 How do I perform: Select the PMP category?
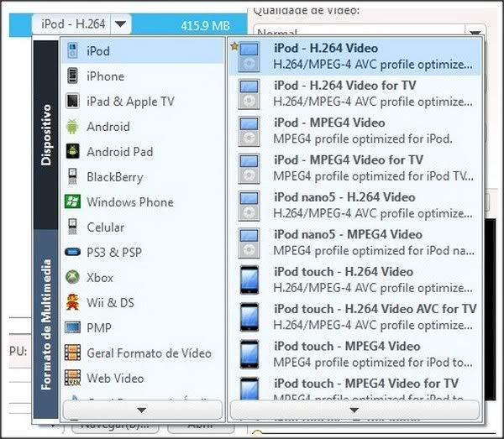pyautogui.click(x=143, y=327)
